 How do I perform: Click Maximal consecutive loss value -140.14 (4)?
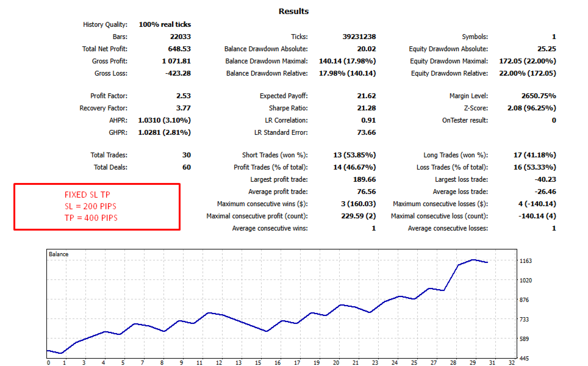tap(537, 216)
